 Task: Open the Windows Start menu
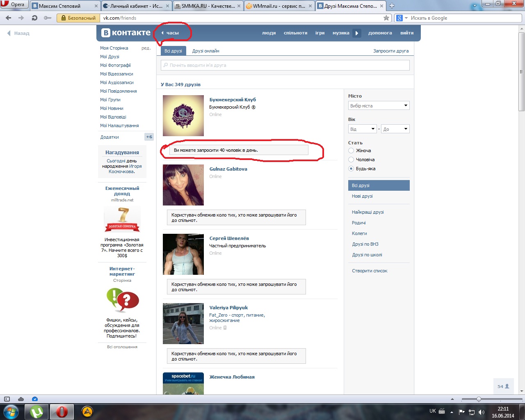pos(11,411)
